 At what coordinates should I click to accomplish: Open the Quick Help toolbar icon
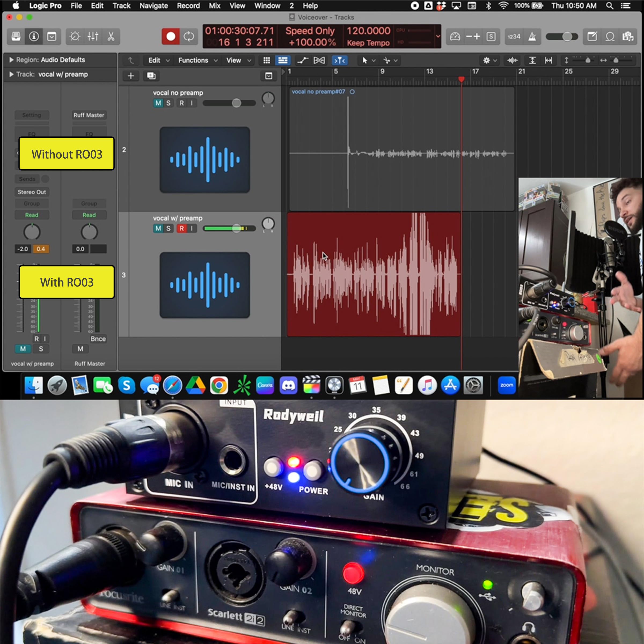(52, 36)
